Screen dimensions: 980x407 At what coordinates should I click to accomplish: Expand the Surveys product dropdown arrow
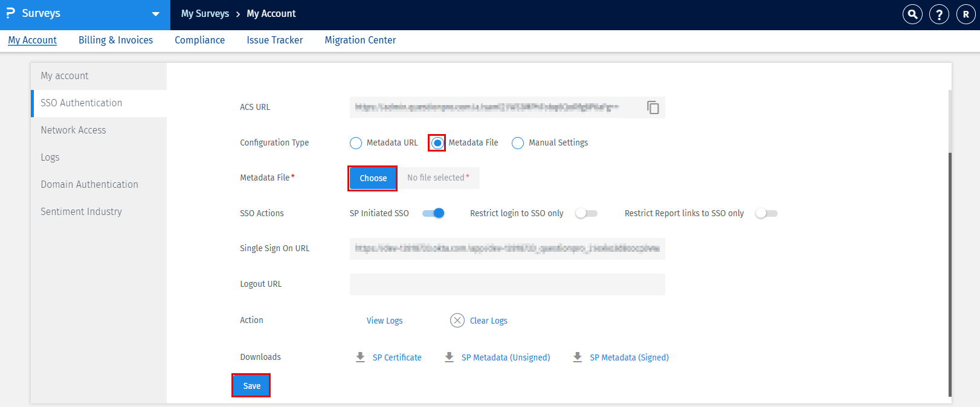point(155,14)
